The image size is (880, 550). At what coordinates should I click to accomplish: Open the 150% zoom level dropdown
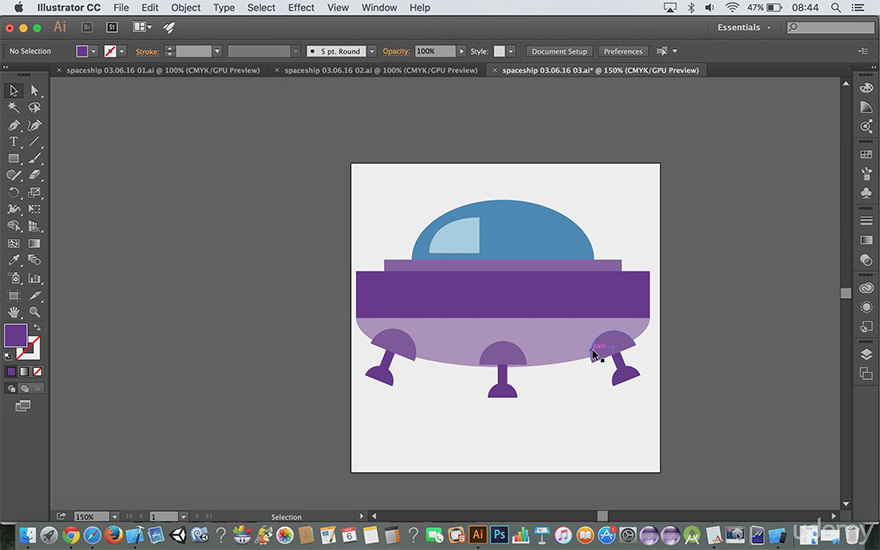coord(114,516)
